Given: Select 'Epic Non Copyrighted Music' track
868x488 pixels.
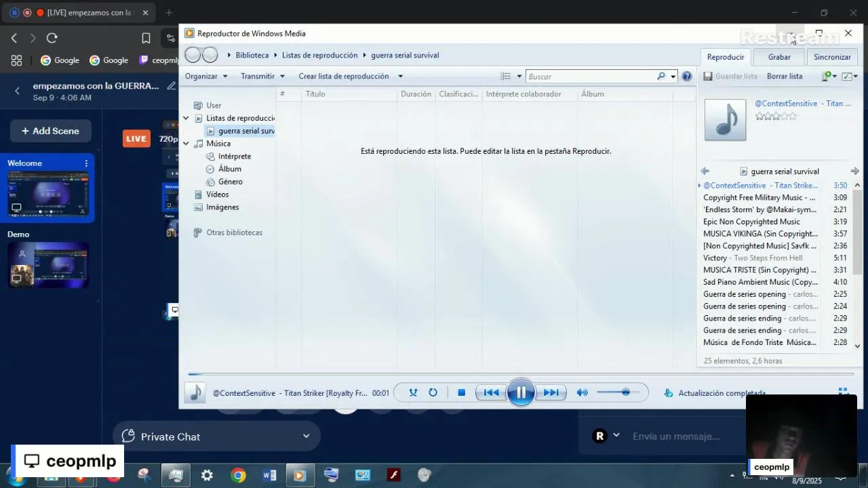Looking at the screenshot, I should point(774,222).
